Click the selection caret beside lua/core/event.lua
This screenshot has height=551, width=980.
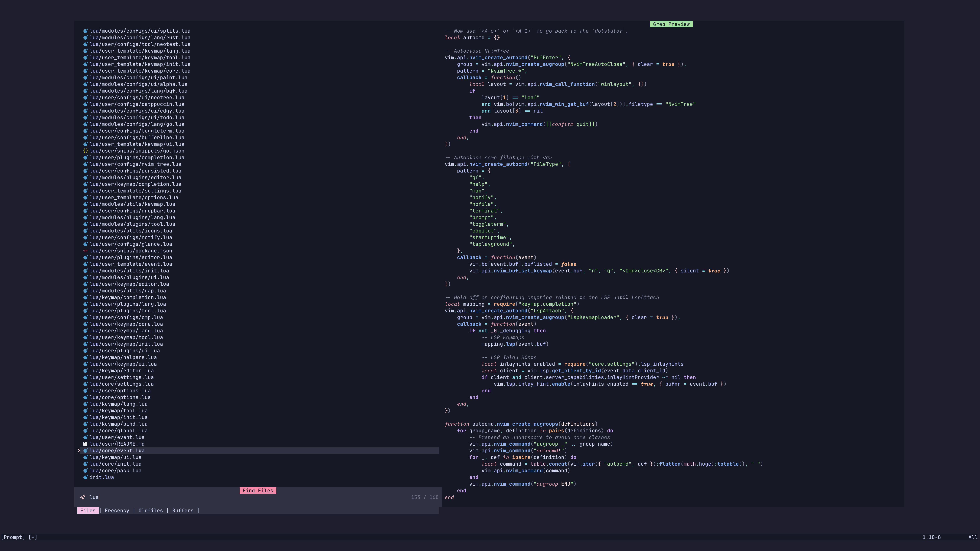[79, 451]
